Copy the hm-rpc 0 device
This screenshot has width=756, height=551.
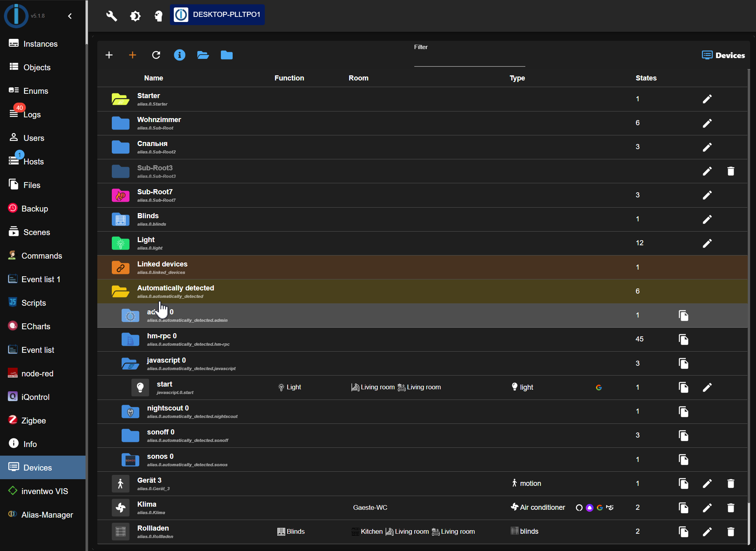pyautogui.click(x=683, y=339)
